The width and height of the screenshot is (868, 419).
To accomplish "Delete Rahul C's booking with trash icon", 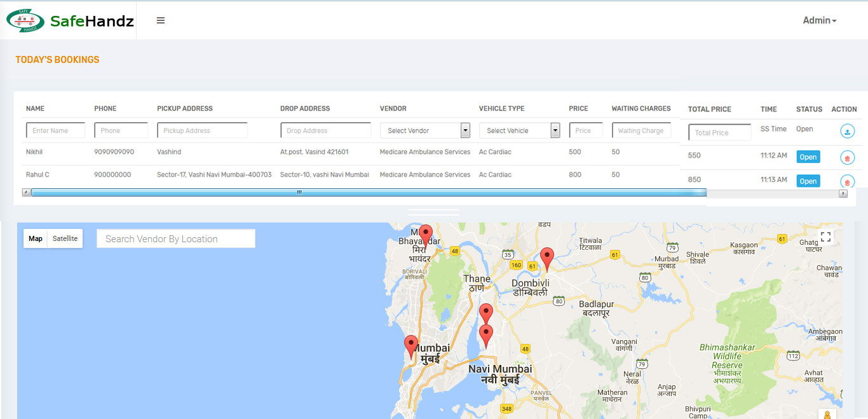I will click(x=847, y=181).
